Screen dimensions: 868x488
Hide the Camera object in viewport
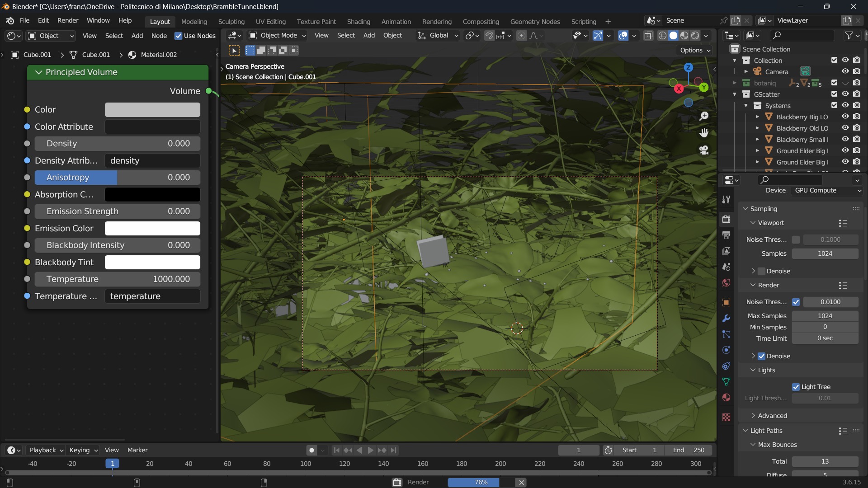pos(845,71)
